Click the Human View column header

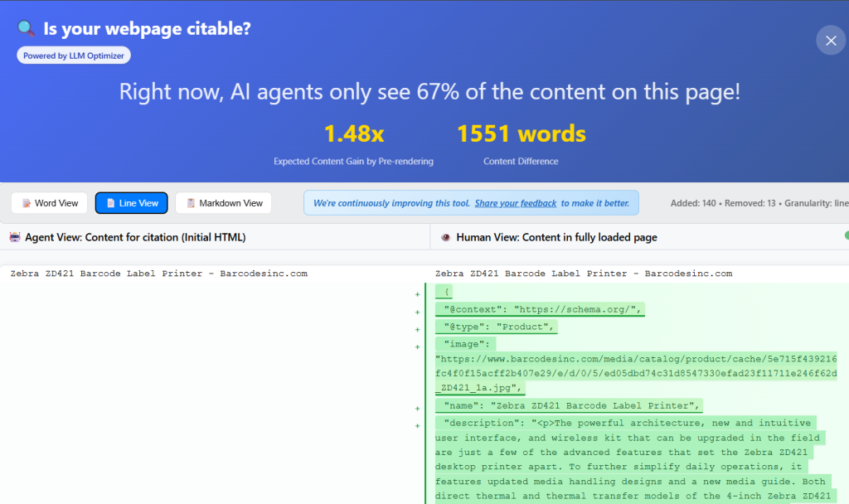(x=556, y=237)
